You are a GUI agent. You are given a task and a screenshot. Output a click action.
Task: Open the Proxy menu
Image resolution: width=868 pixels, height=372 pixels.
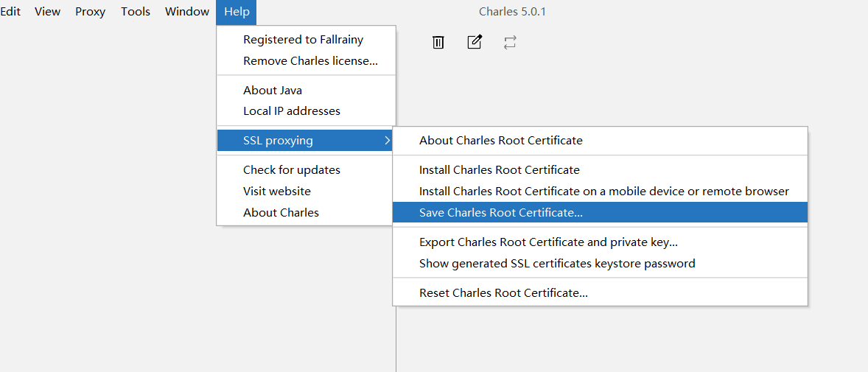pos(90,12)
